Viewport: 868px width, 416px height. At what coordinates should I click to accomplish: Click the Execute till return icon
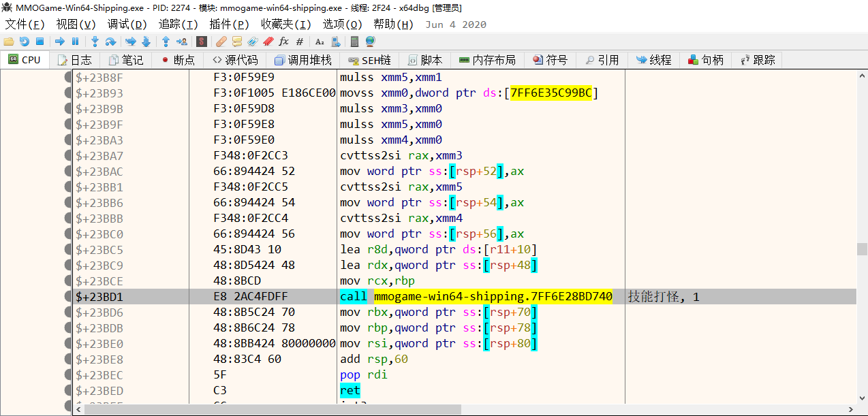166,42
